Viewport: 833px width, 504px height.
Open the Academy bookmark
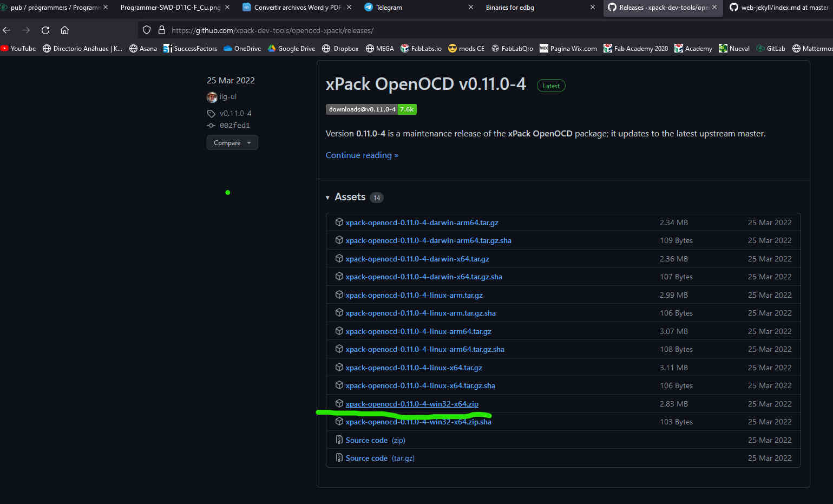coord(693,49)
